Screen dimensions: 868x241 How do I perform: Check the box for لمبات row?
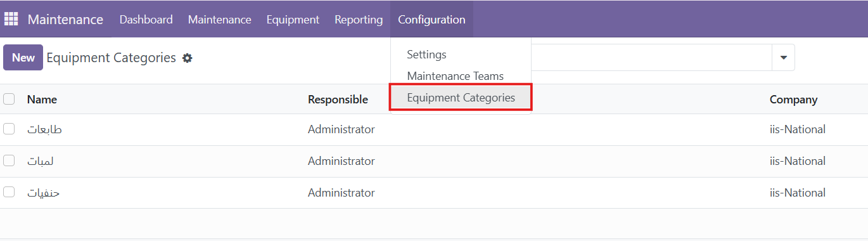(x=9, y=161)
